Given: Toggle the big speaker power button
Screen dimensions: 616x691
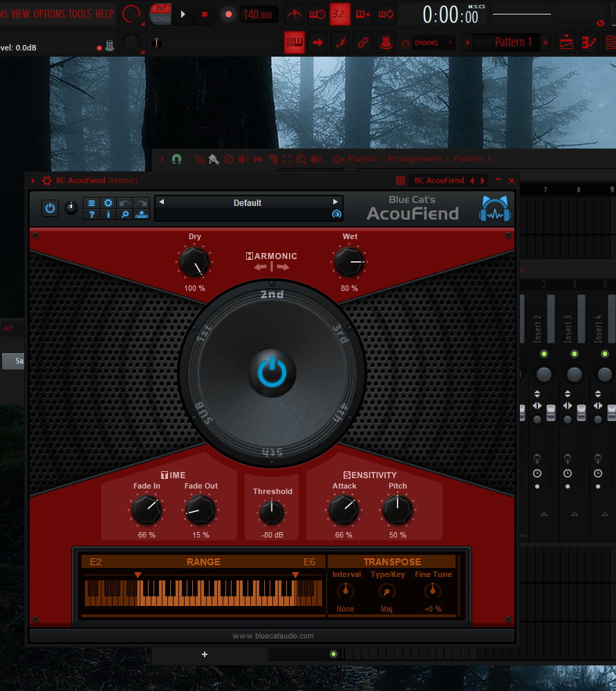Looking at the screenshot, I should pos(272,373).
